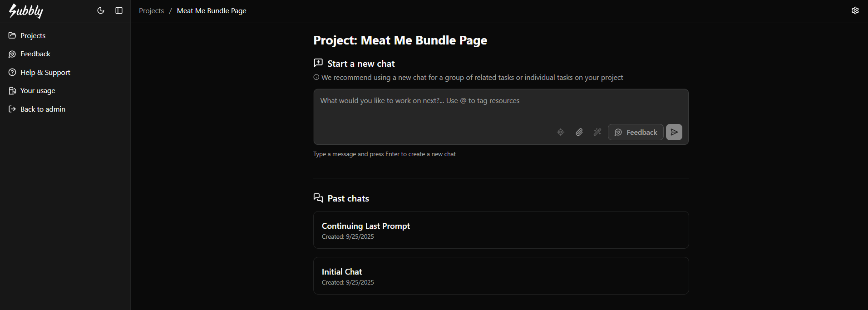Image resolution: width=868 pixels, height=310 pixels.
Task: Click the Start a new chat icon
Action: (x=318, y=63)
